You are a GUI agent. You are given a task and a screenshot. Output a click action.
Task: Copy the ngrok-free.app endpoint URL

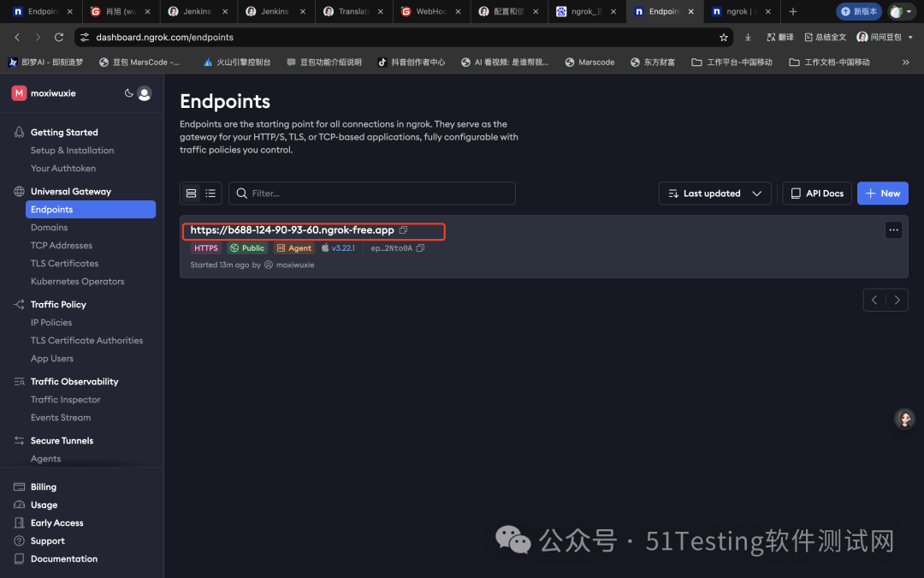coord(403,230)
